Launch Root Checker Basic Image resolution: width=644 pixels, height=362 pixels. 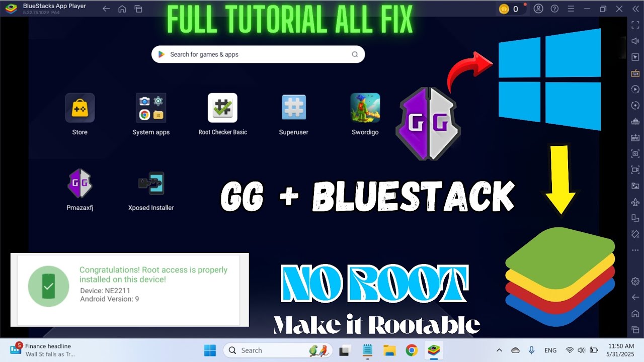coord(222,108)
